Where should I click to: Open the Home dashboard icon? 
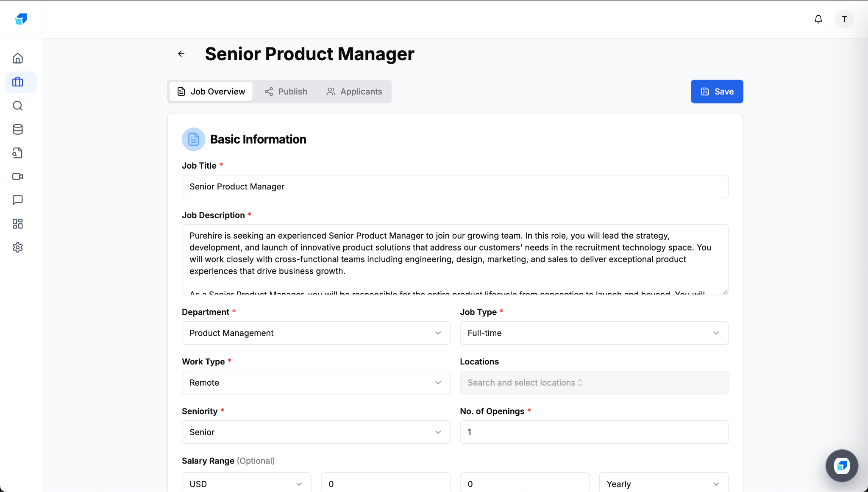point(18,58)
